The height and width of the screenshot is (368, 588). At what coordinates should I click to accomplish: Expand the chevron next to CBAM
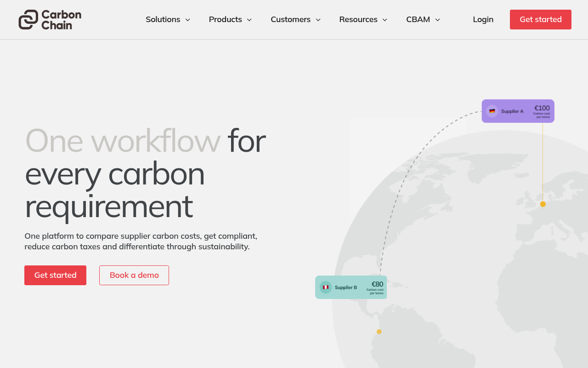(x=437, y=20)
